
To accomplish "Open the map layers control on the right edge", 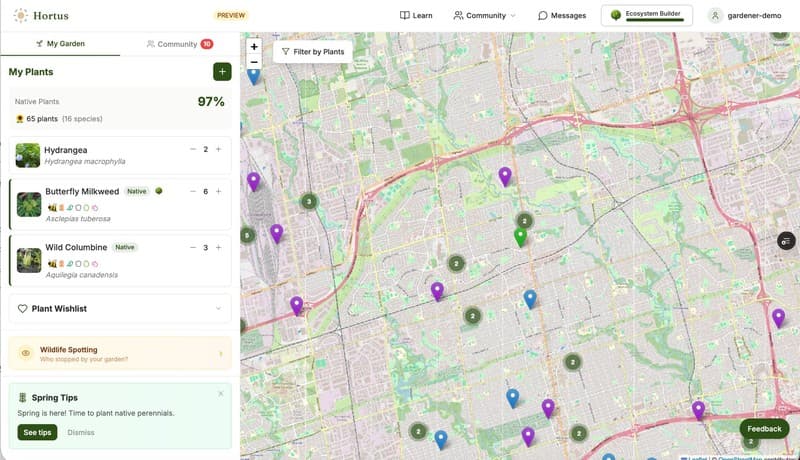I will (x=786, y=241).
